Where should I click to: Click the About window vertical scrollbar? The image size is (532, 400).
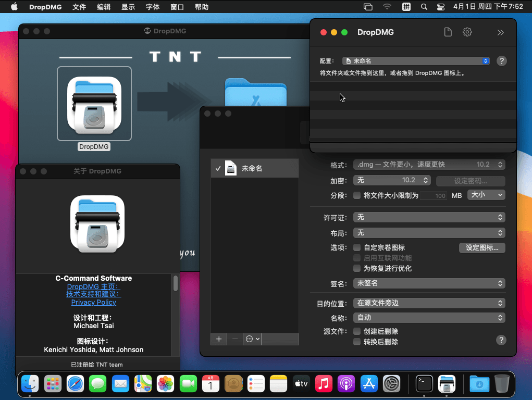(176, 283)
